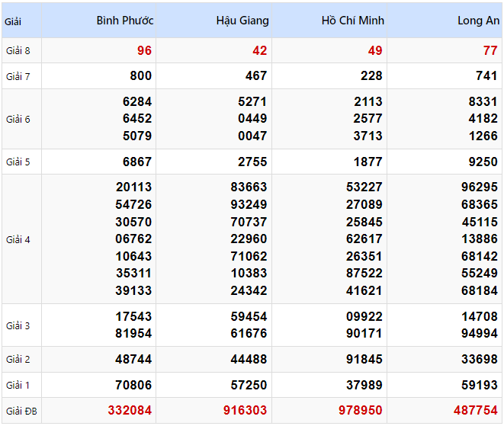Image resolution: width=504 pixels, height=426 pixels.
Task: Click the Bình Phước column header
Action: point(125,21)
